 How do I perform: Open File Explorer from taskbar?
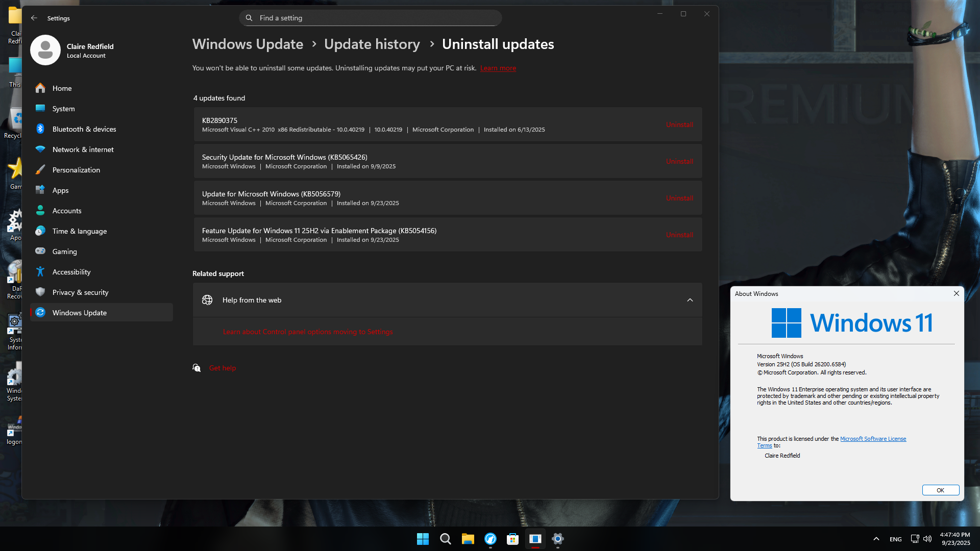[468, 539]
